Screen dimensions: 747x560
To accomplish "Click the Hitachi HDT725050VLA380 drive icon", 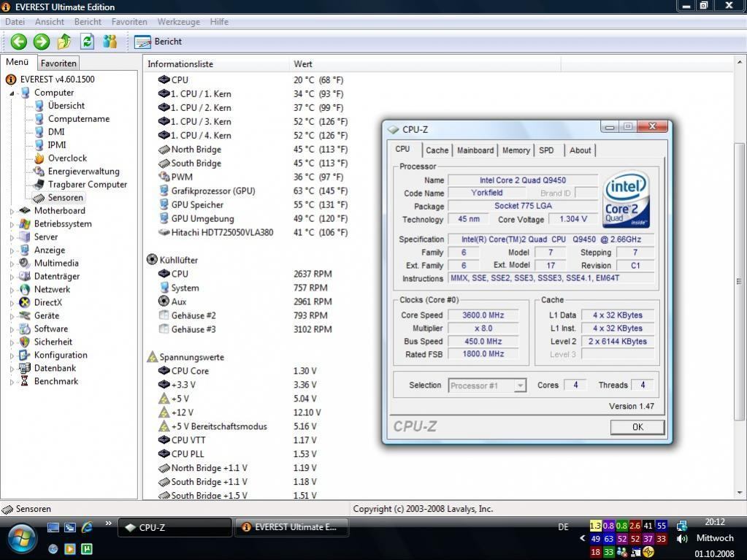I will (164, 232).
